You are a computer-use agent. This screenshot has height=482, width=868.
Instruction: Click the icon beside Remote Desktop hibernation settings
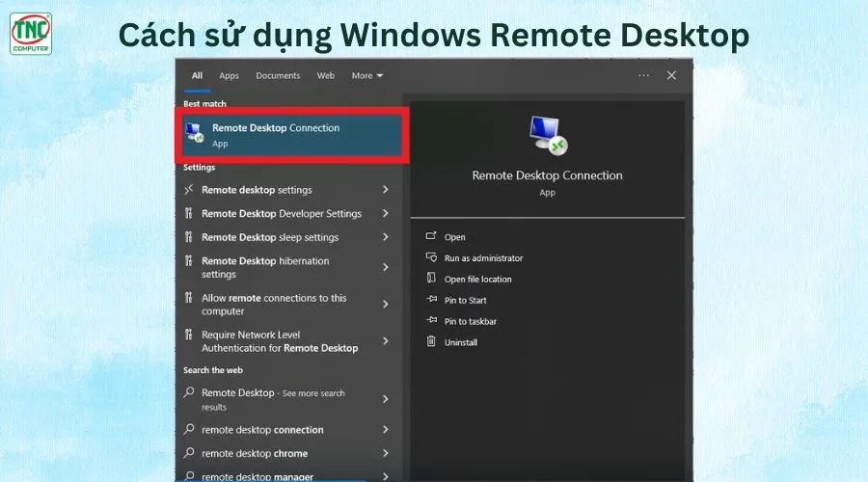pos(189,260)
